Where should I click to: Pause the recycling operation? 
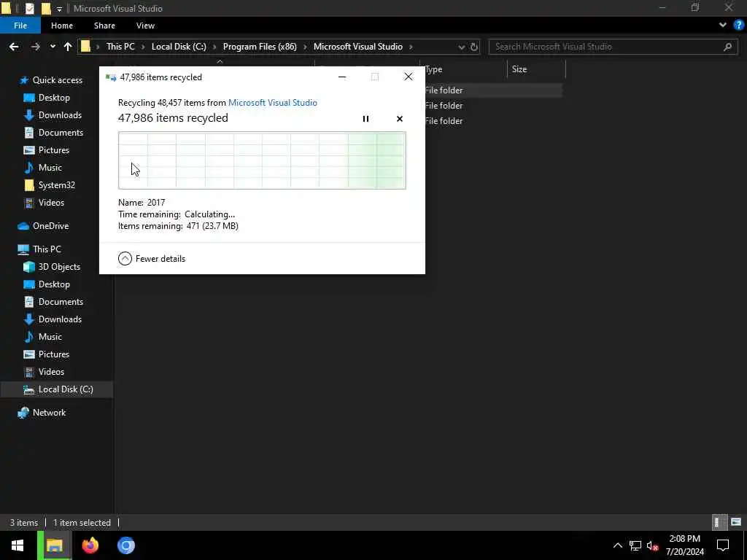(x=365, y=119)
